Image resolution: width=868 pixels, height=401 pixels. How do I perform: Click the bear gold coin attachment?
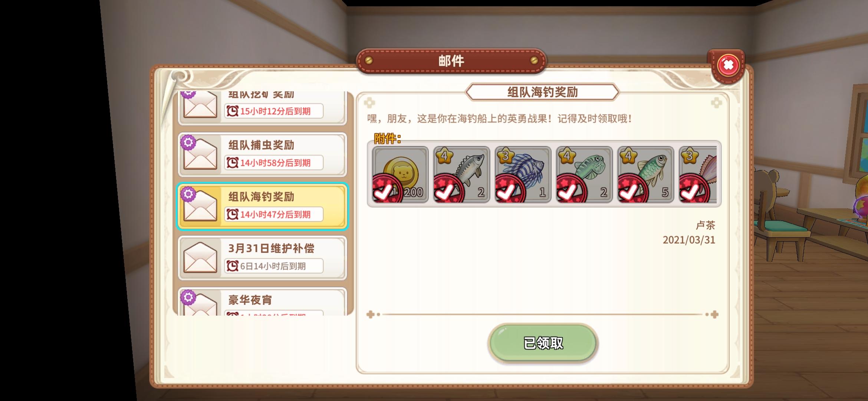400,175
